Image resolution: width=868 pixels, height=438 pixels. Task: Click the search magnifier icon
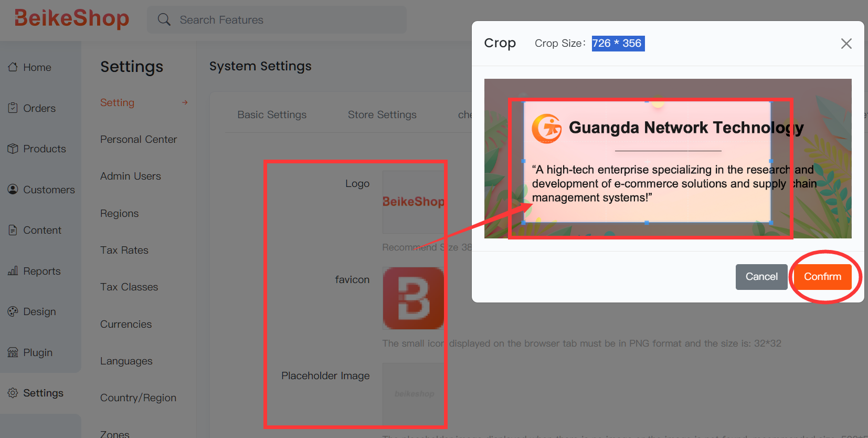click(164, 20)
